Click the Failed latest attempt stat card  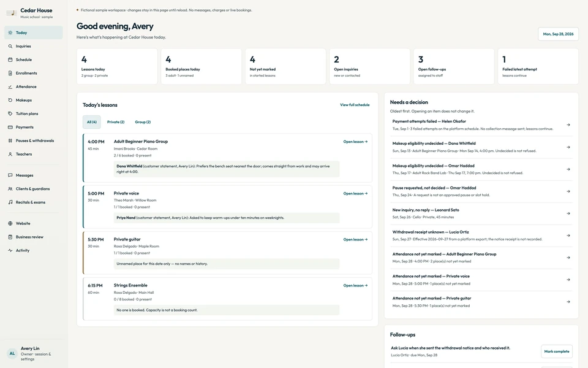click(x=538, y=66)
